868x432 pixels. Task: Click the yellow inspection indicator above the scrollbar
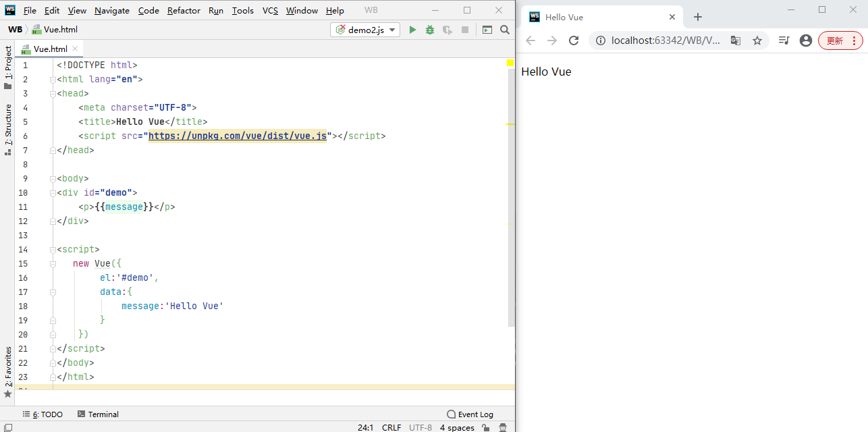[x=510, y=63]
